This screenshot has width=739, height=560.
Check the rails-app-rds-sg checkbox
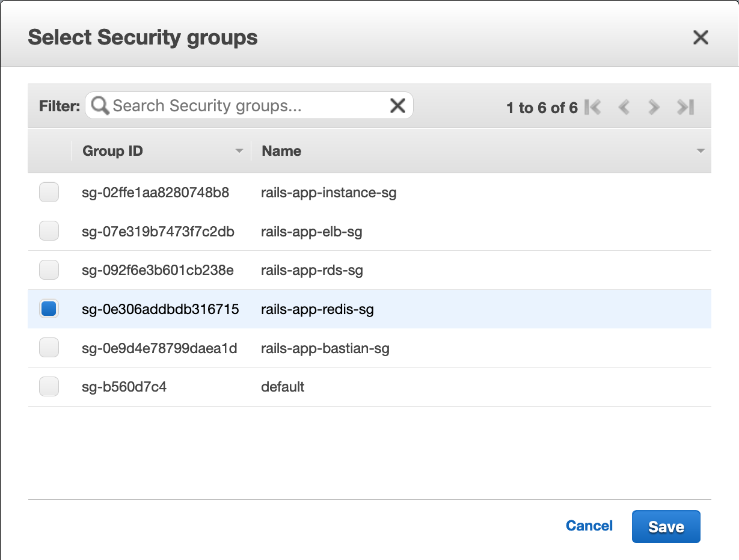click(49, 269)
